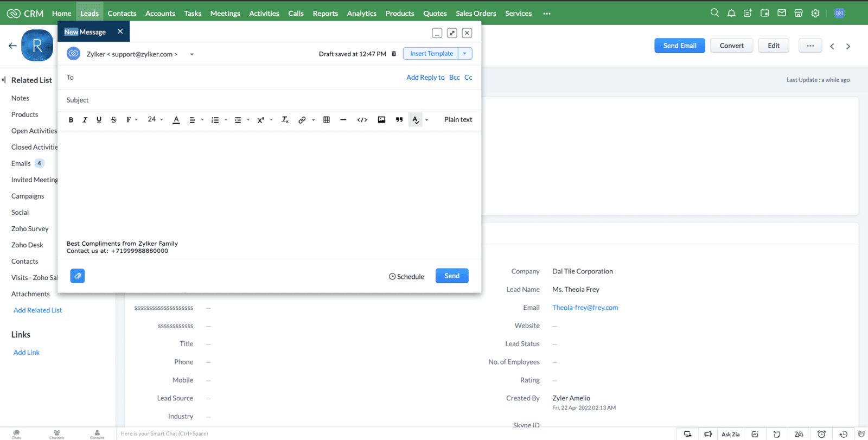Expand the Insert Template dropdown arrow
The height and width of the screenshot is (440, 868).
pyautogui.click(x=465, y=54)
